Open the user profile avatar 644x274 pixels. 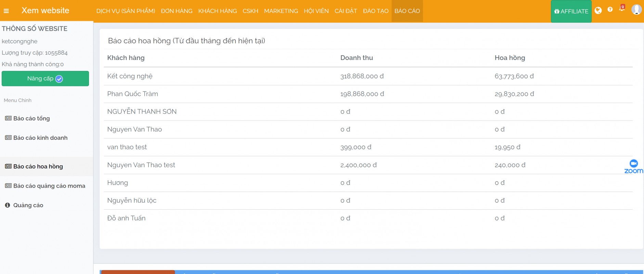coord(636,10)
